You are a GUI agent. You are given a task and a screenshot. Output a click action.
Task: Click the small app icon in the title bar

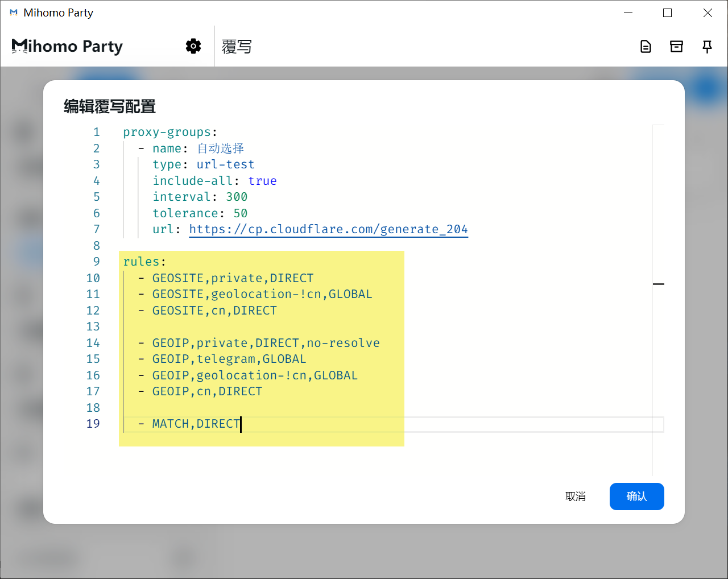coord(14,13)
